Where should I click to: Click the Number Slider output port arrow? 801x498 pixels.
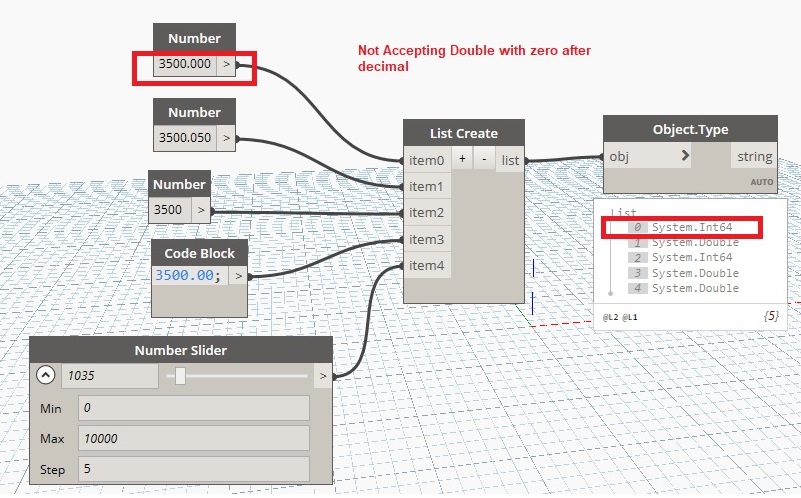322,376
